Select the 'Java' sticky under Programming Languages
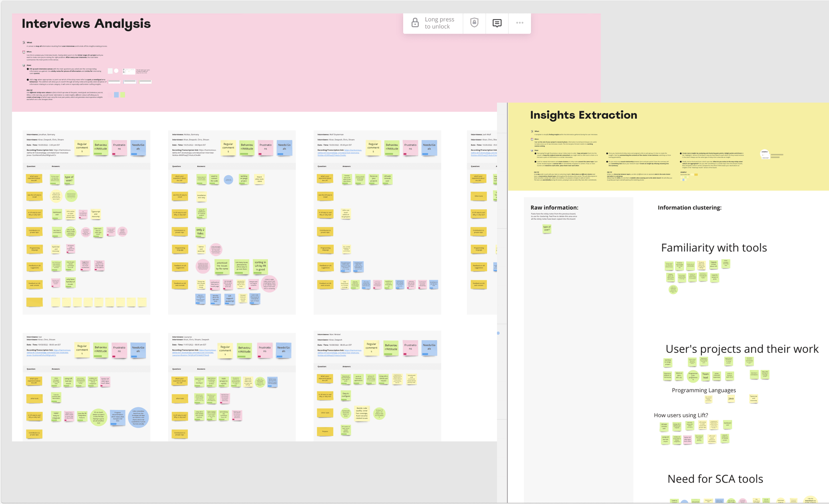 pyautogui.click(x=731, y=399)
